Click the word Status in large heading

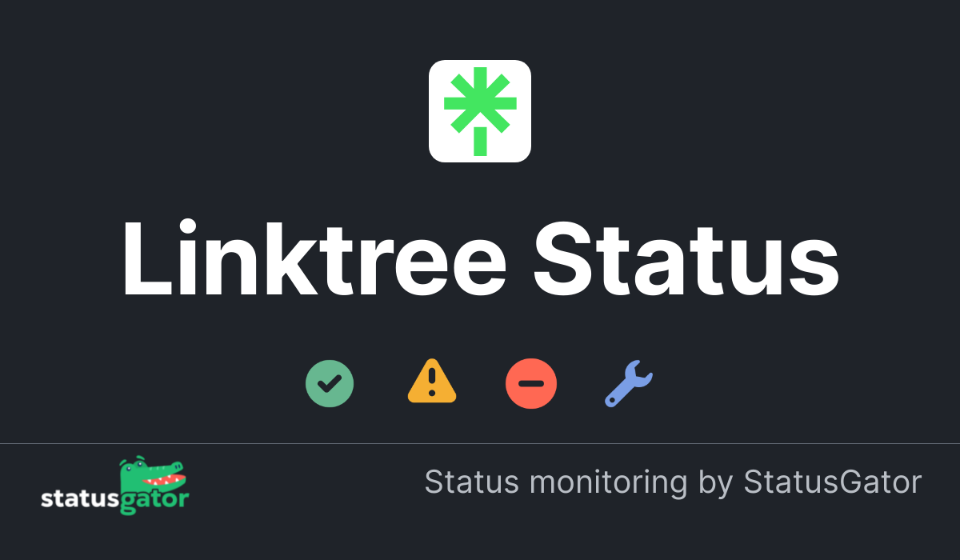point(686,258)
